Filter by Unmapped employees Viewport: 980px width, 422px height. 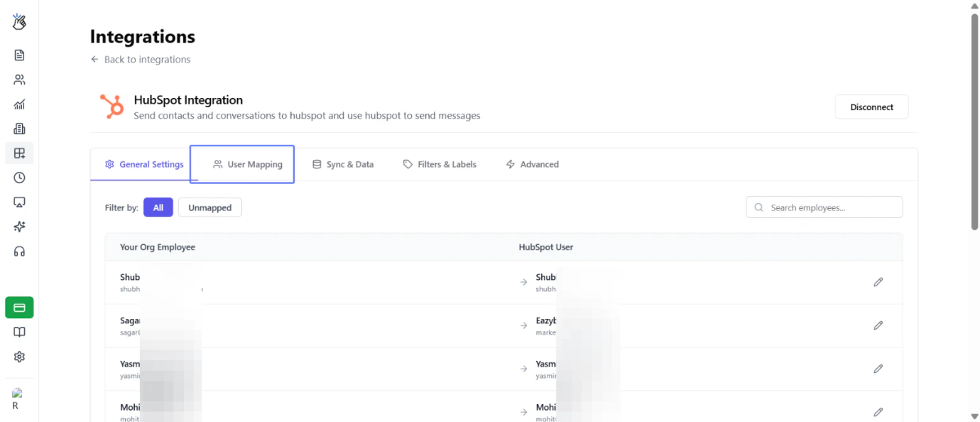[210, 207]
